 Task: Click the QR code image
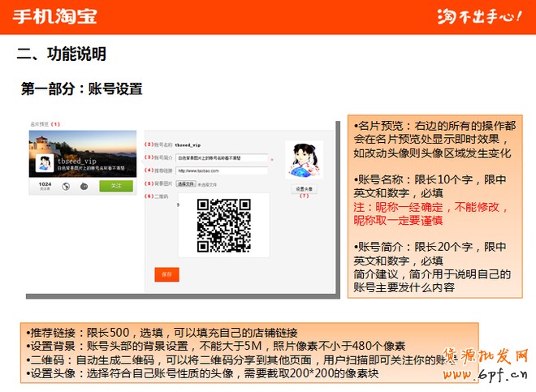[x=224, y=225]
